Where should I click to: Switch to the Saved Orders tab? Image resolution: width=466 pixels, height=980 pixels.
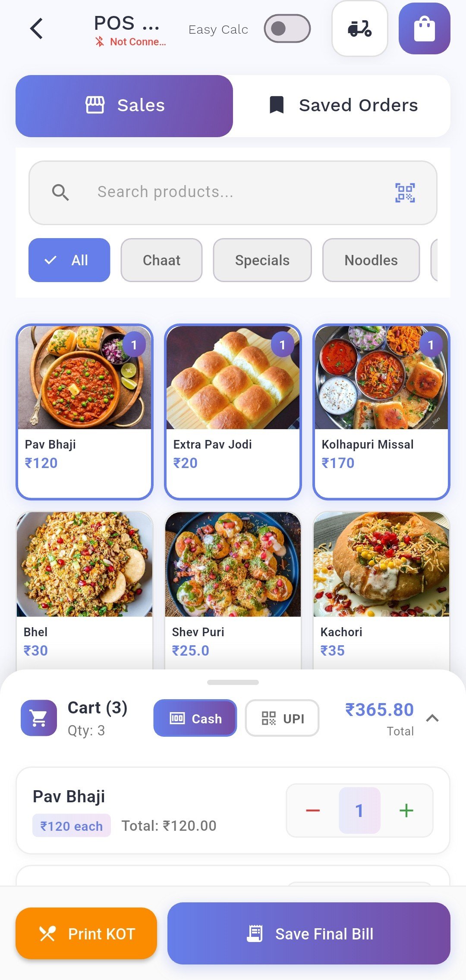click(343, 106)
